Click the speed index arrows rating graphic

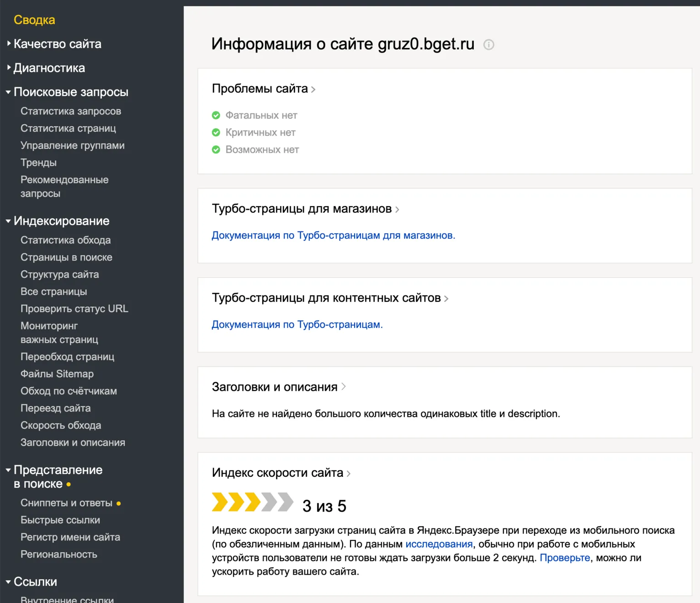coord(253,502)
